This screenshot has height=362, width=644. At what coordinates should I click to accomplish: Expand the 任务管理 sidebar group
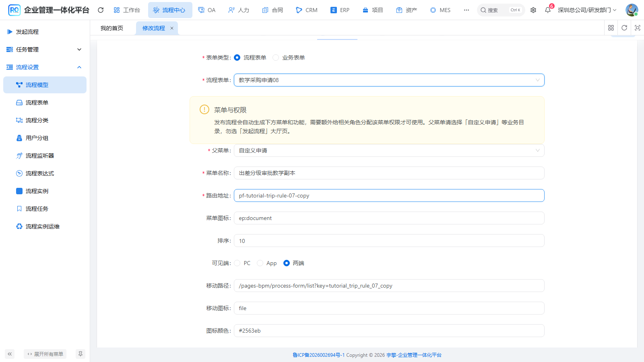point(45,49)
